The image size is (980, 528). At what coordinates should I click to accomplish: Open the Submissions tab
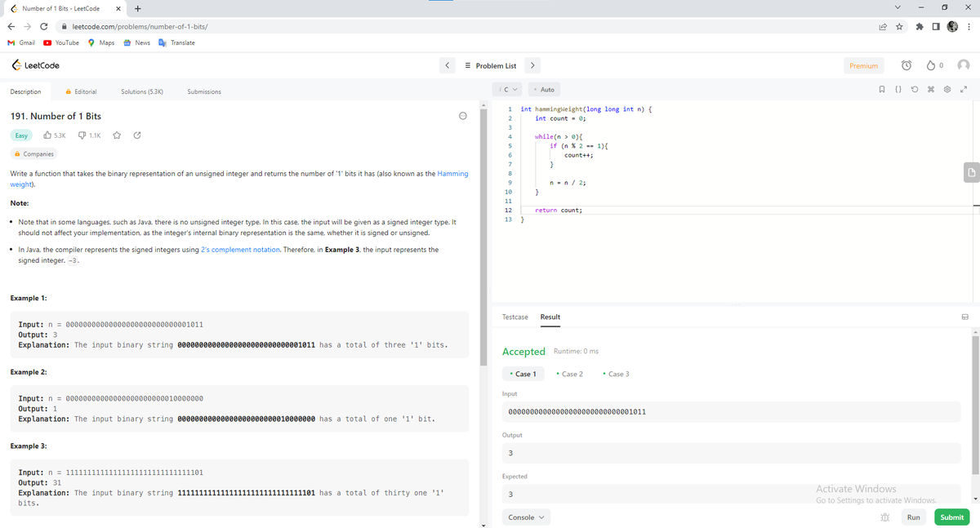pos(204,91)
